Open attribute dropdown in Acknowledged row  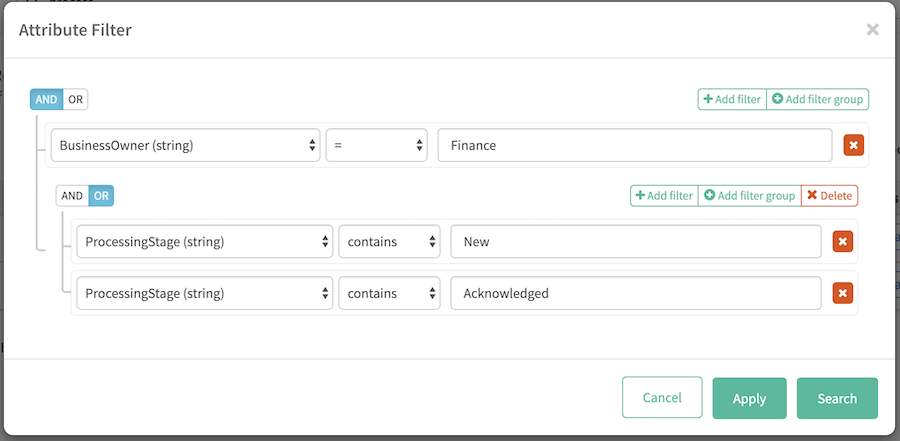coord(204,293)
